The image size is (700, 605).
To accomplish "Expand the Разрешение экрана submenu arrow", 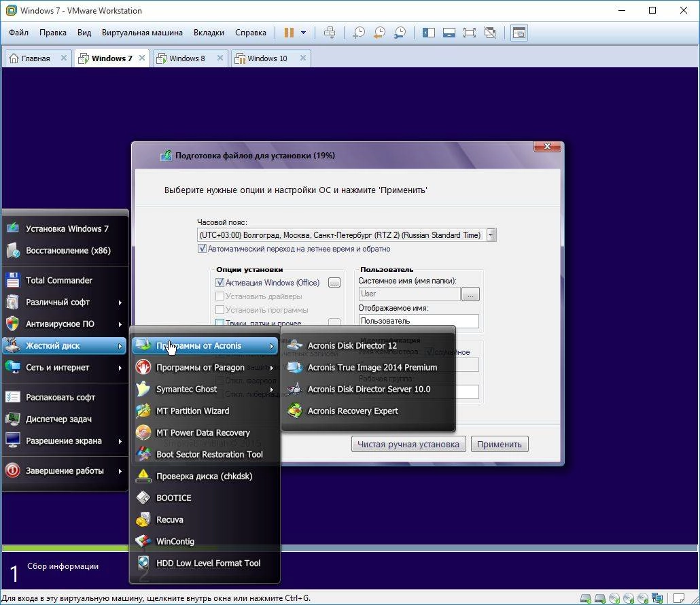I will [120, 441].
